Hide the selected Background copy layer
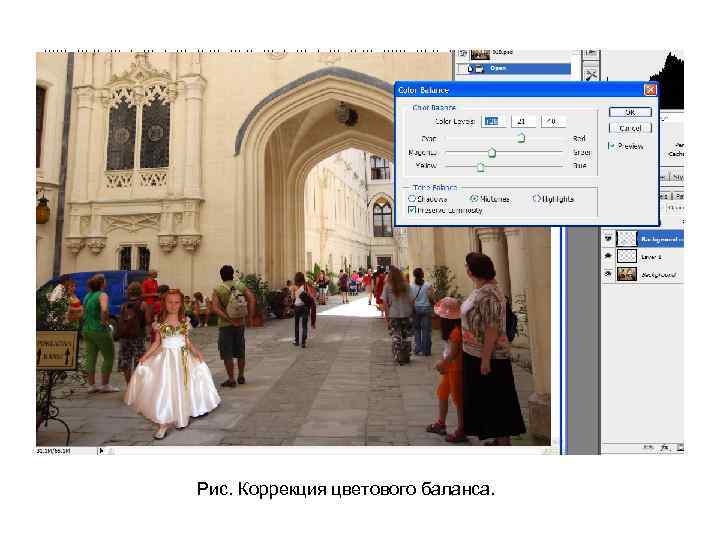 tap(608, 239)
